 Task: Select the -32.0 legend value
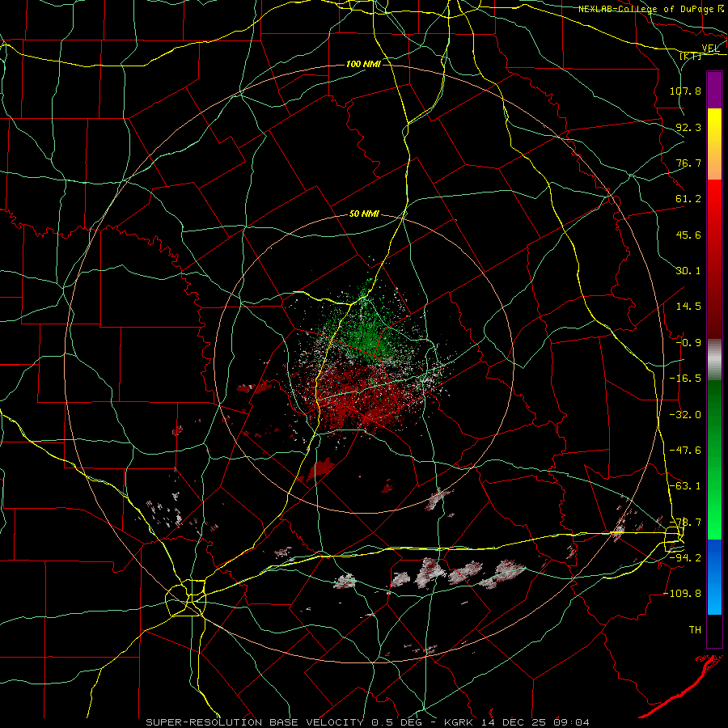tap(685, 415)
